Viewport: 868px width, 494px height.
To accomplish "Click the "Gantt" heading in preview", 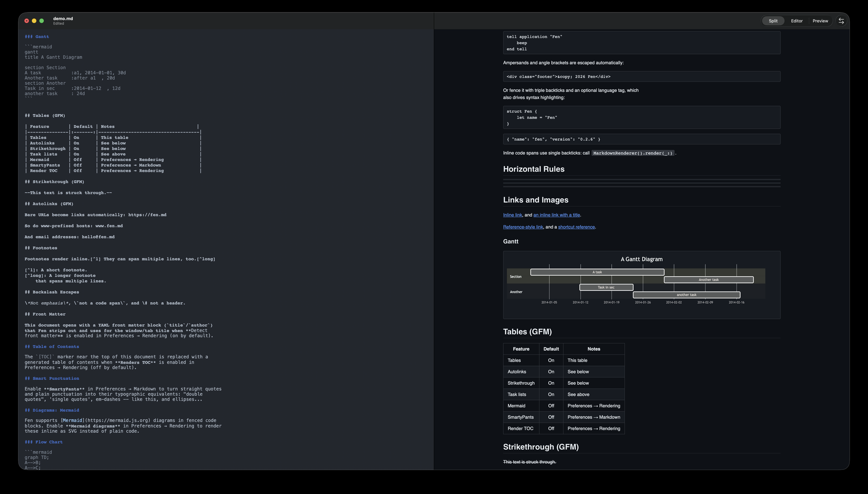I will pyautogui.click(x=511, y=241).
